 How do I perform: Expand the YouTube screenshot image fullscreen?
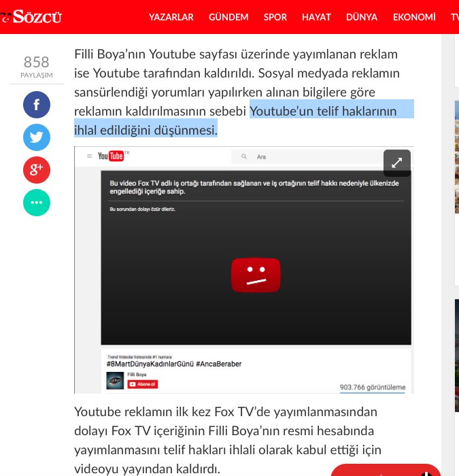396,163
